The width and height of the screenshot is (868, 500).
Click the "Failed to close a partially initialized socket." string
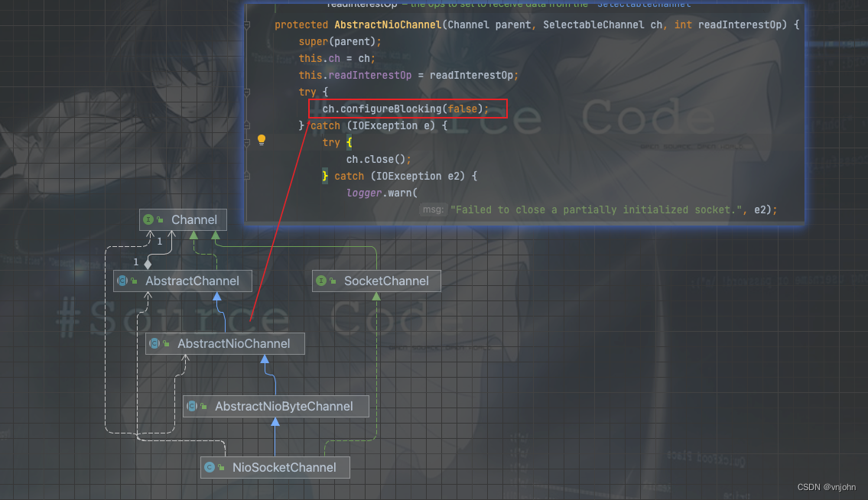tap(596, 209)
